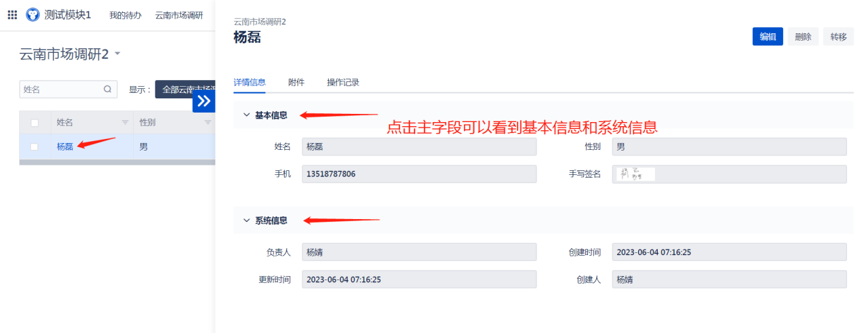Click the search magnifier icon in 姓名 box

(107, 89)
